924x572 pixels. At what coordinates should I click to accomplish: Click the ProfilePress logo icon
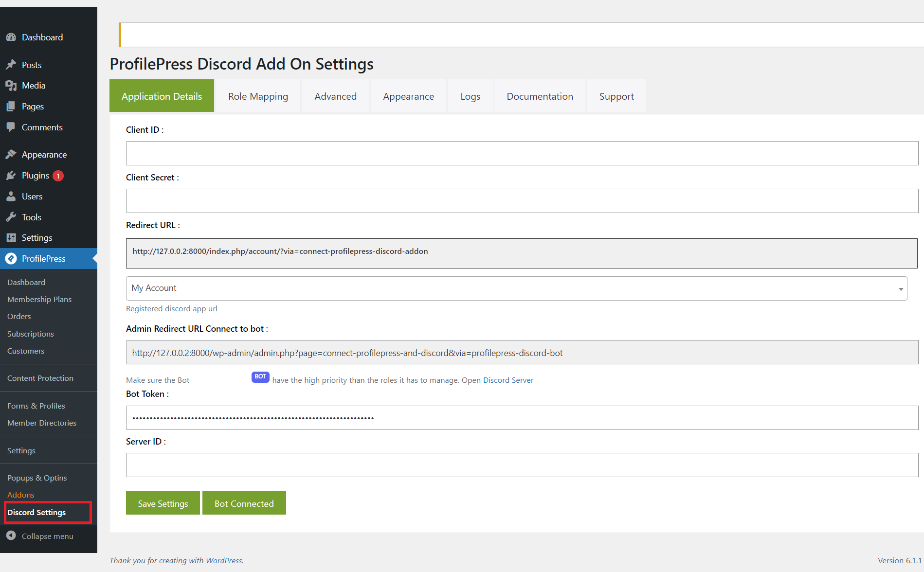[12, 258]
